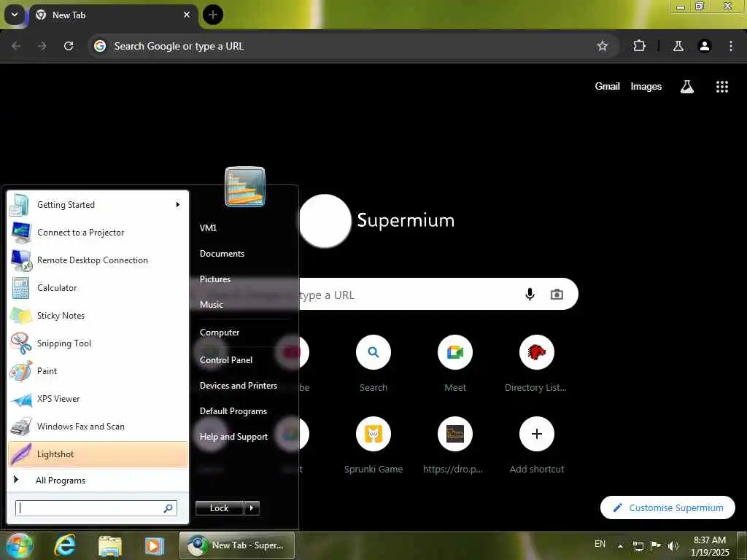
Task: Open Windows Explorer folder on taskbar
Action: (110, 545)
